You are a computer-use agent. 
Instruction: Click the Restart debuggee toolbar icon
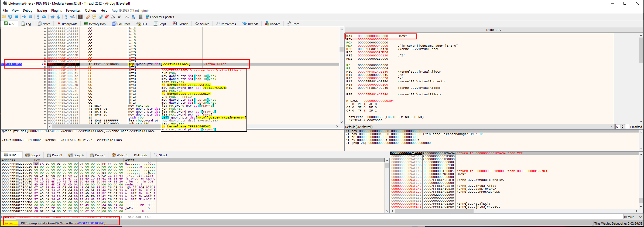coord(10,17)
